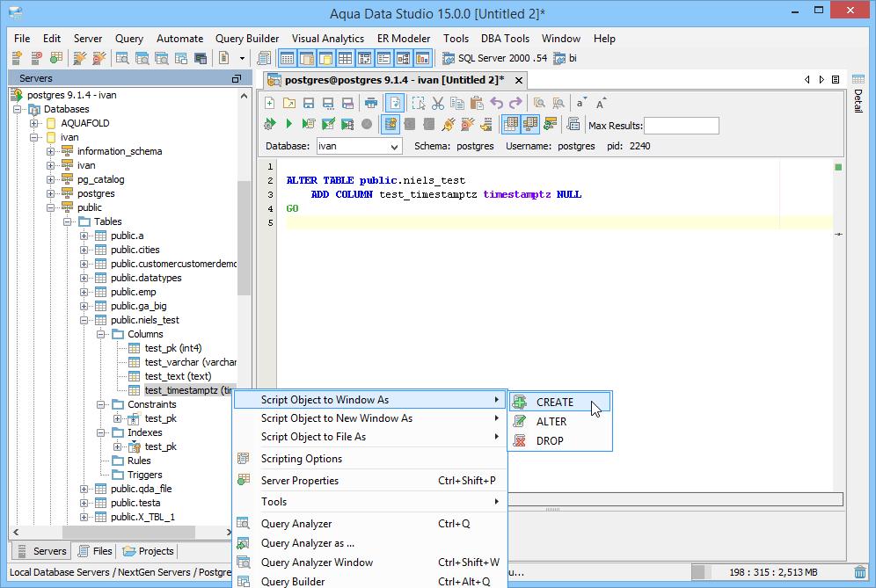This screenshot has width=876, height=588.
Task: Expand the pg_catalog schema node
Action: click(51, 179)
